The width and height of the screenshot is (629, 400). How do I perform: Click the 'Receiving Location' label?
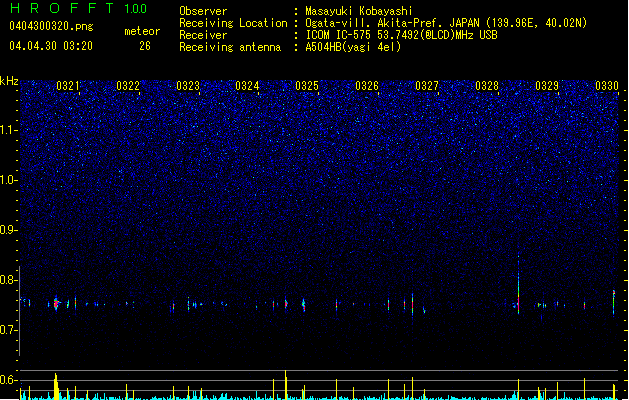pyautogui.click(x=233, y=23)
